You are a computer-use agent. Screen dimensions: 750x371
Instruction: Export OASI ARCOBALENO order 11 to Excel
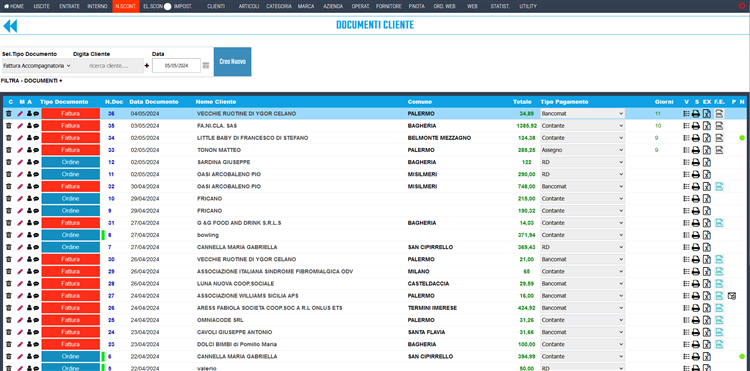(706, 175)
